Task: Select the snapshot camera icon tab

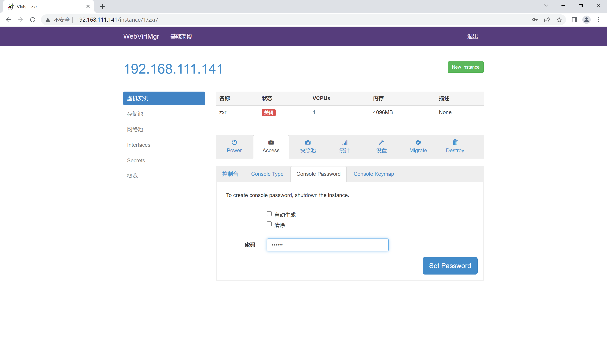Action: pos(308,146)
